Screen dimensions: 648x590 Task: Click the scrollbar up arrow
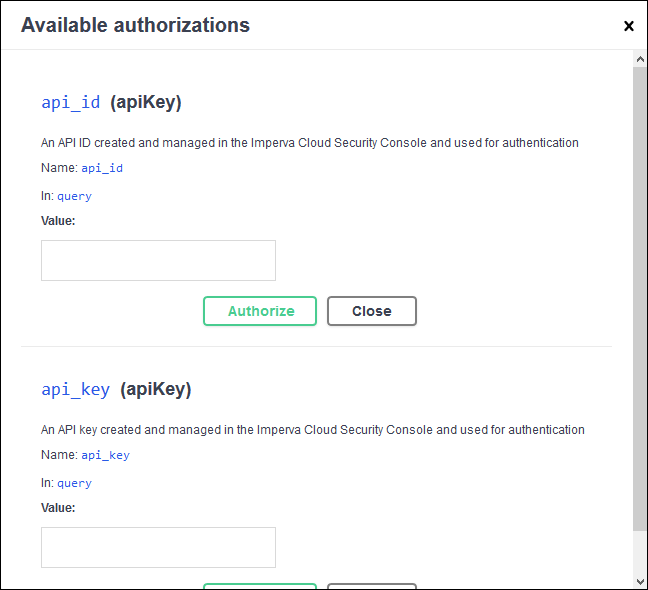click(640, 59)
